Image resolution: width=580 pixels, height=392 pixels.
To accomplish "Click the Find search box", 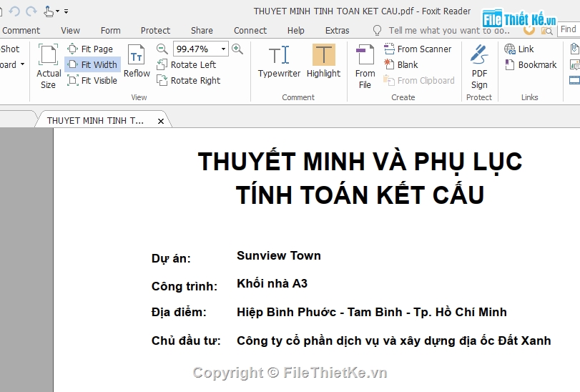I will (x=569, y=29).
